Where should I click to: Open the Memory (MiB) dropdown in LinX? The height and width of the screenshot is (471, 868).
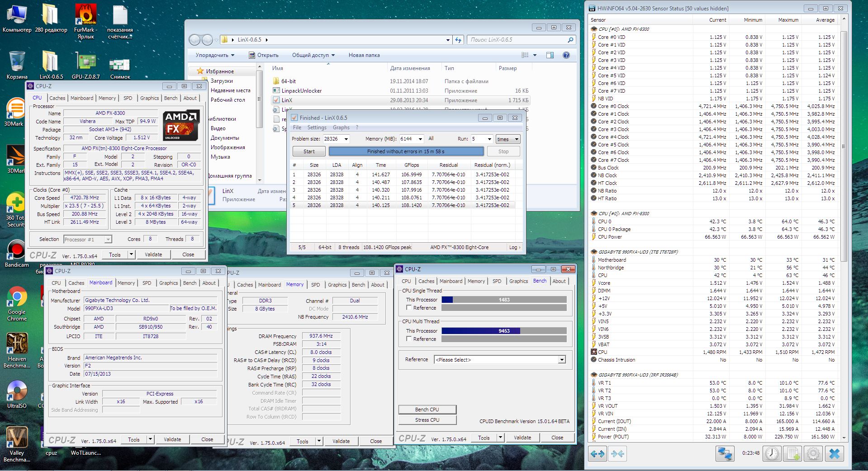(420, 139)
